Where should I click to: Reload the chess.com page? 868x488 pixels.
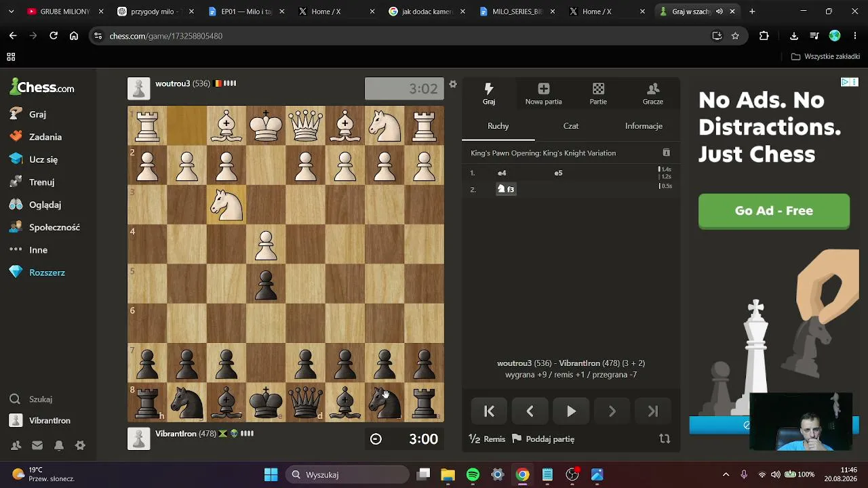54,36
